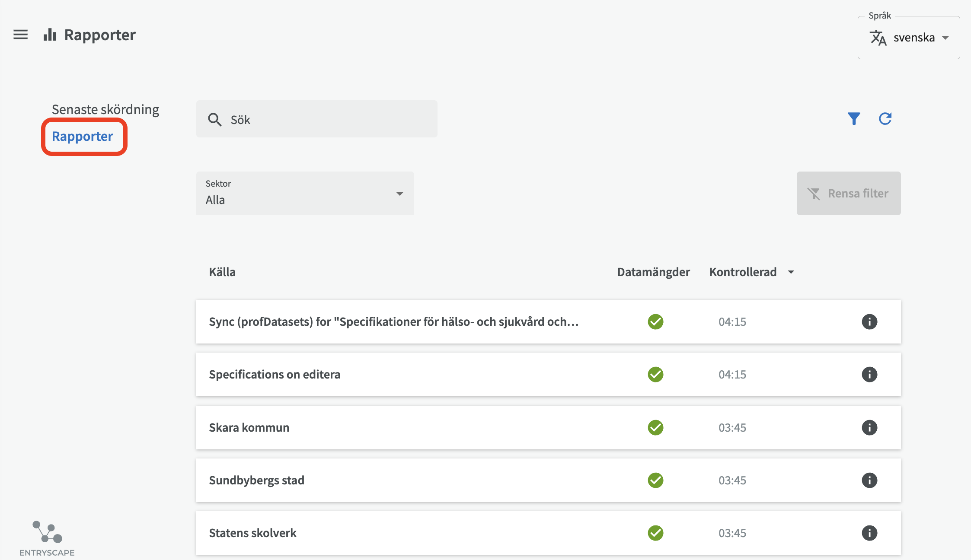Open info for Sundbybergs stad
Image resolution: width=971 pixels, height=560 pixels.
(x=869, y=480)
